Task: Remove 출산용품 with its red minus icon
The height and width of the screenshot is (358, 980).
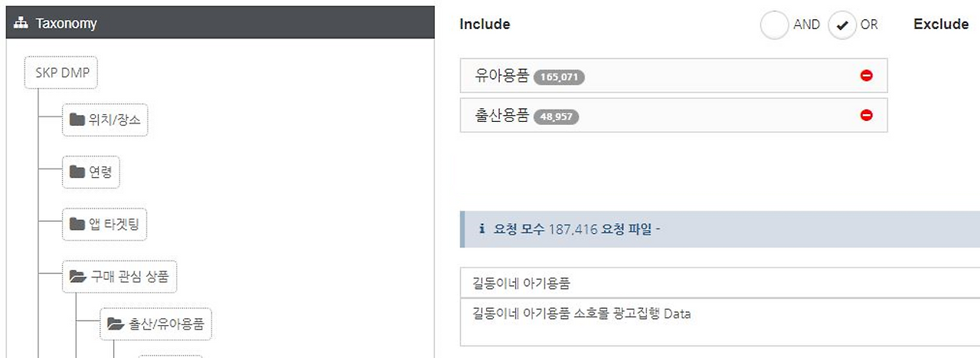Action: (866, 115)
